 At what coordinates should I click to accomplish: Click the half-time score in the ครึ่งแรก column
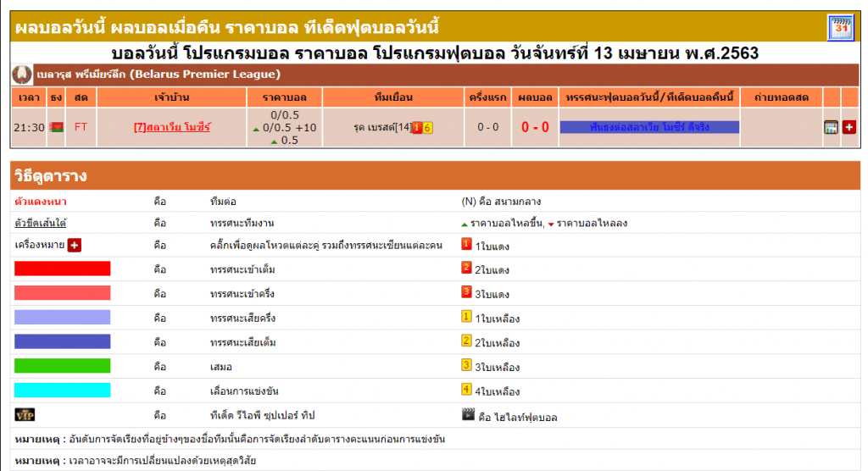coord(487,127)
